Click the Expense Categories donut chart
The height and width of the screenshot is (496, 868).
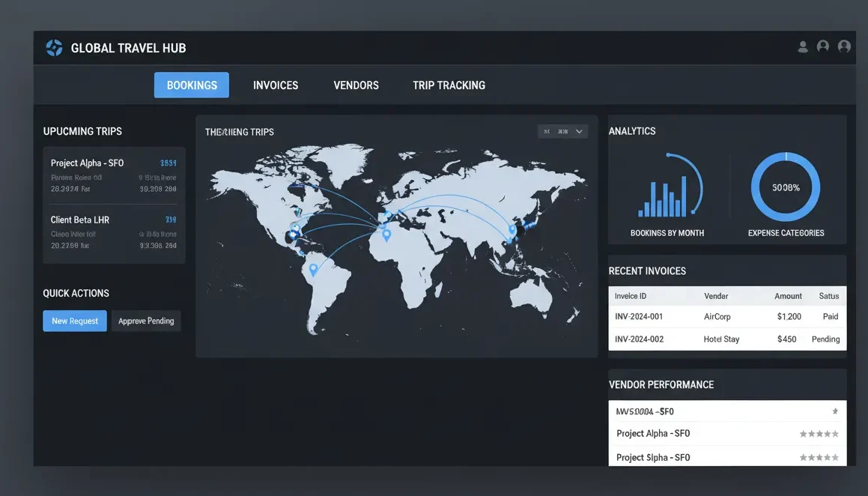785,186
